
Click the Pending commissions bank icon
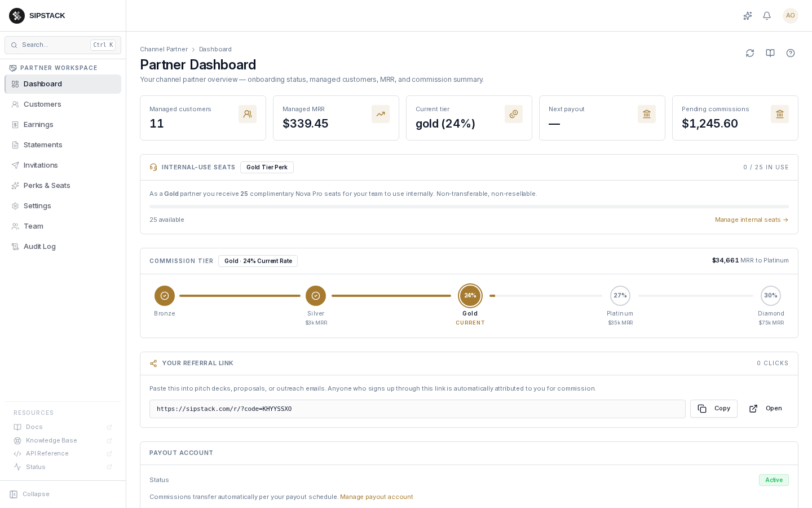point(780,114)
